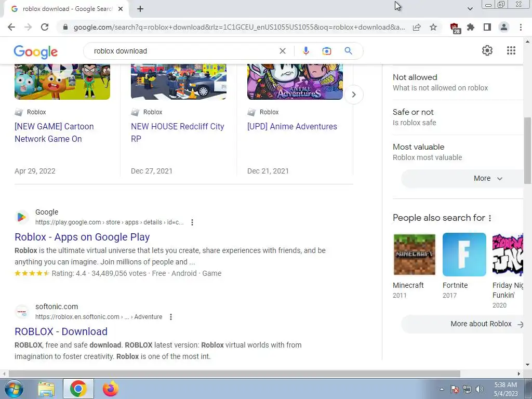Click the browser forward arrow

point(28,27)
